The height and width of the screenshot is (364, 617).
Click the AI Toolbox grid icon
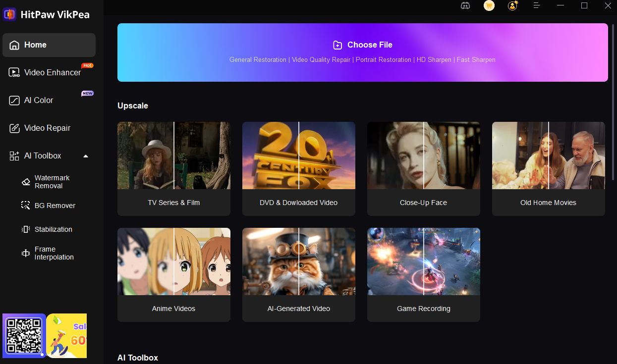coord(14,156)
